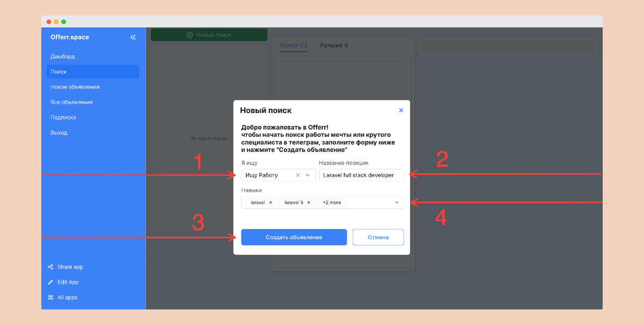Image resolution: width=644 pixels, height=325 pixels.
Task: Clear the Ищу Работу selection
Action: click(x=298, y=175)
